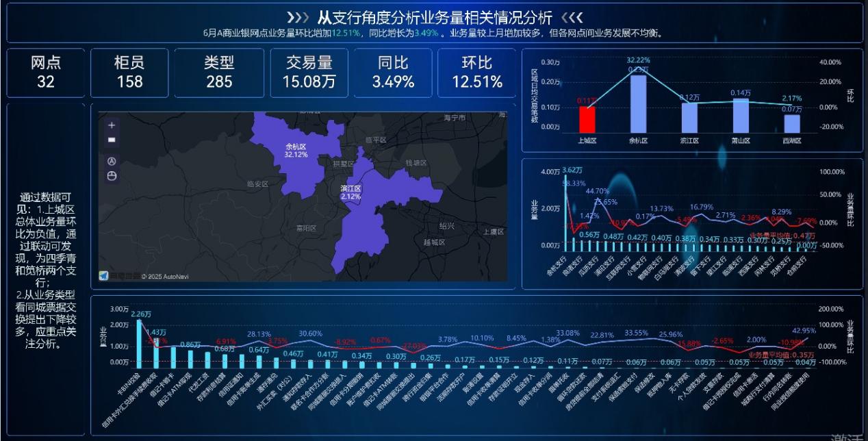The image size is (868, 441).
Task: Click the tallest 余杭支行 bar in branch chart
Action: pyautogui.click(x=565, y=214)
